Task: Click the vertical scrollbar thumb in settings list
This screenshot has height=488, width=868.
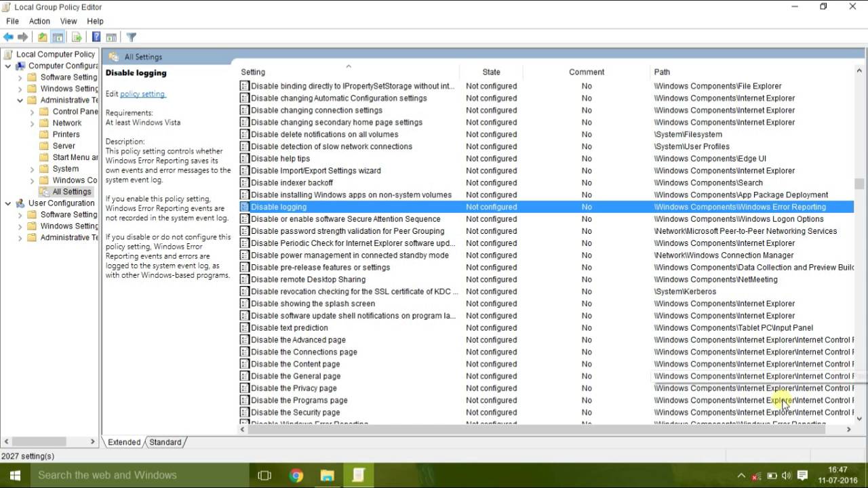Action: point(859,184)
